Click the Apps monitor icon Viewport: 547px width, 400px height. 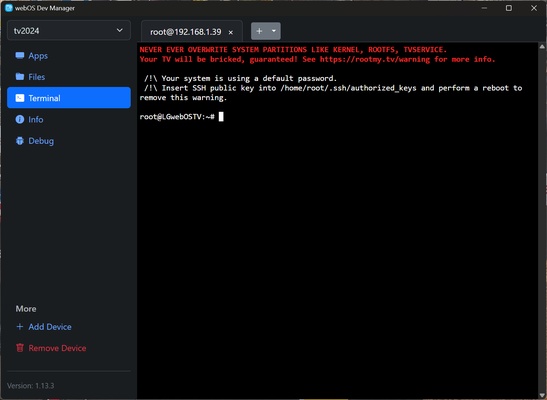click(x=20, y=55)
